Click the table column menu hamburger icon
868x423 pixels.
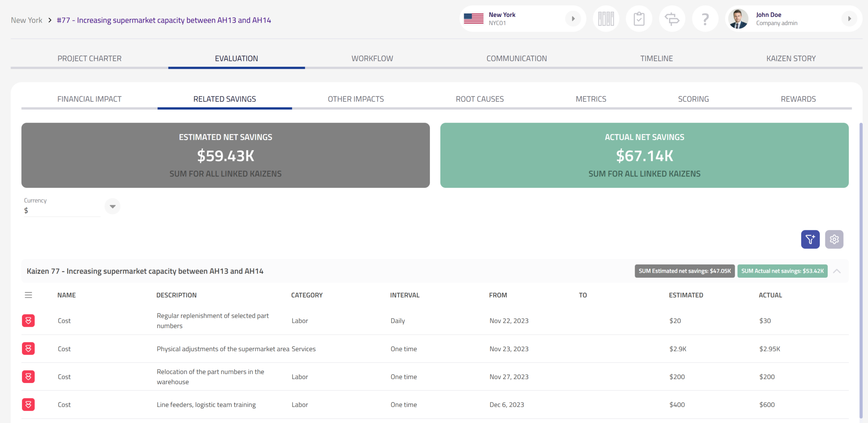(28, 295)
